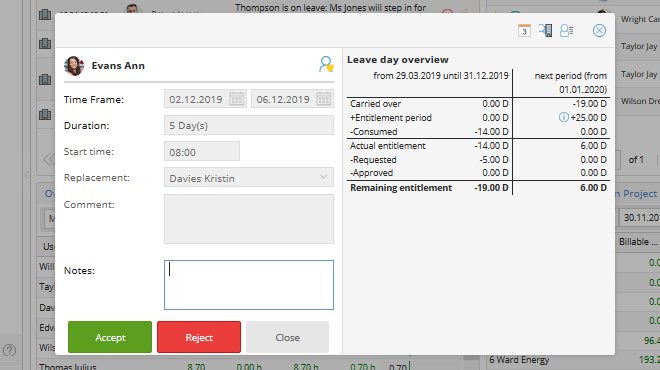Screen dimensions: 660x370
Task: Click the start date field 02.12.2019
Action: click(205, 99)
